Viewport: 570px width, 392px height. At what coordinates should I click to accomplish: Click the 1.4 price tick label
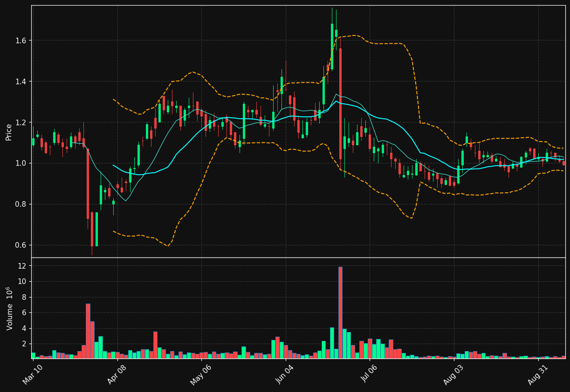tap(22, 81)
